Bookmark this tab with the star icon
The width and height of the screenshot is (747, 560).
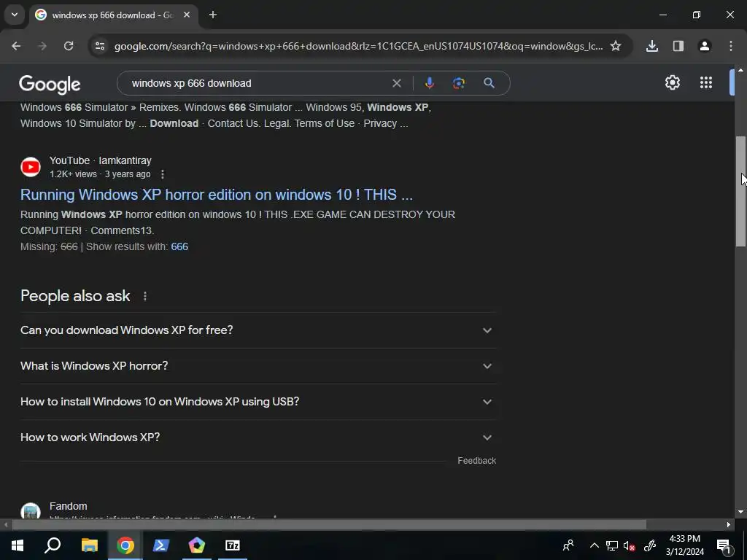[616, 46]
